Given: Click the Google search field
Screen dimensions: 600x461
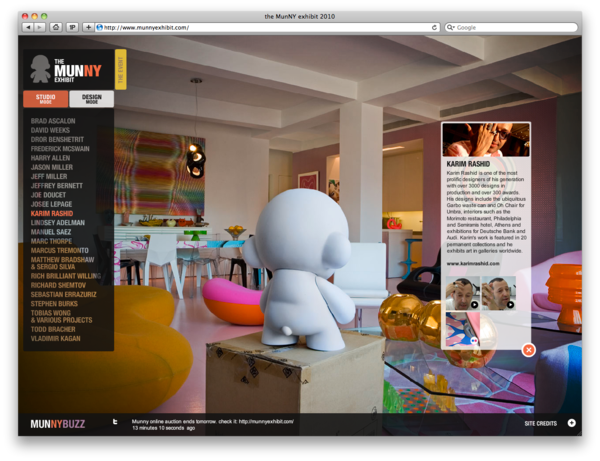Looking at the screenshot, I should (511, 28).
